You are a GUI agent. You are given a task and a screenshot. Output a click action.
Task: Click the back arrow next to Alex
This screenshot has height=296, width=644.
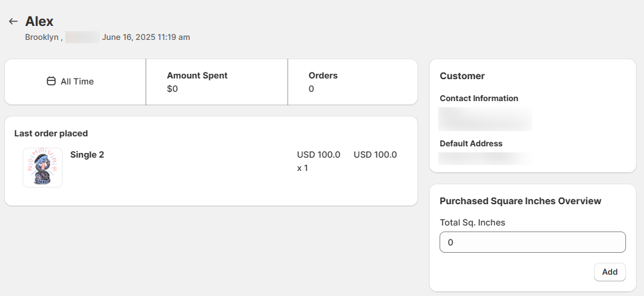coord(13,21)
